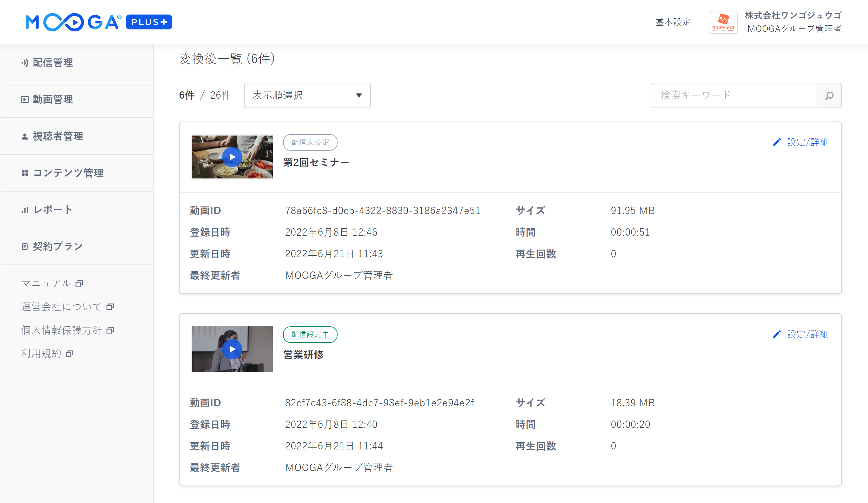The image size is (868, 503).
Task: Click the 配信設定中 status badge
Action: click(310, 334)
